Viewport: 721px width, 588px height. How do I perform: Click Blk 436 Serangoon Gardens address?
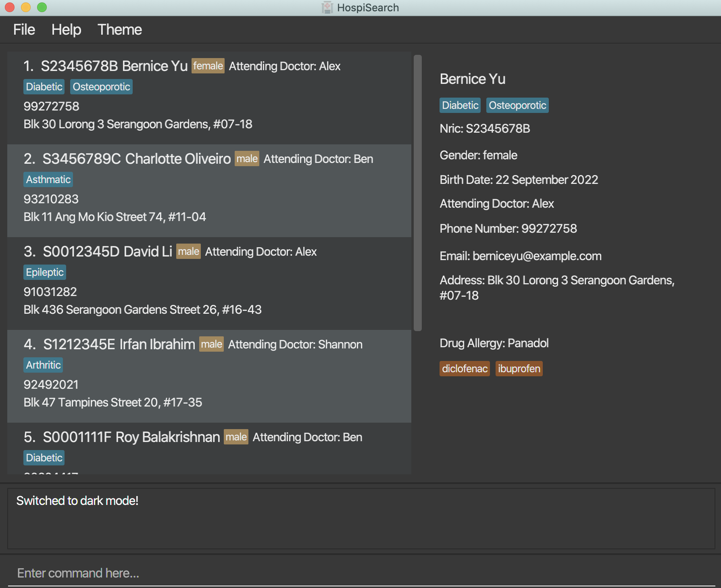pyautogui.click(x=142, y=310)
